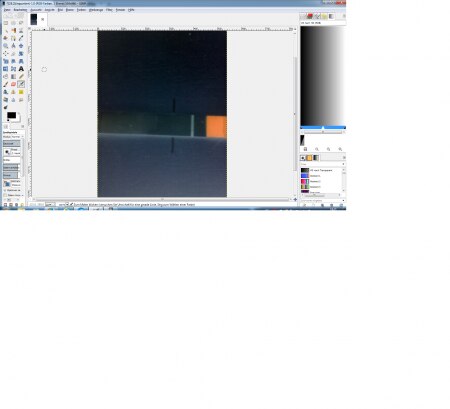
Task: Select the Rectangle Select tool
Action: [x=6, y=23]
